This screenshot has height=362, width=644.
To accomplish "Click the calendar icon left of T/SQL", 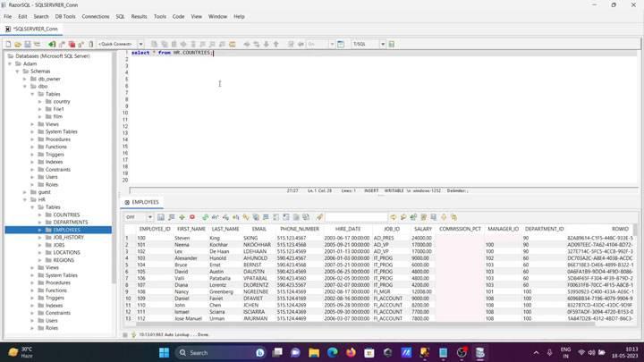I will (x=341, y=44).
